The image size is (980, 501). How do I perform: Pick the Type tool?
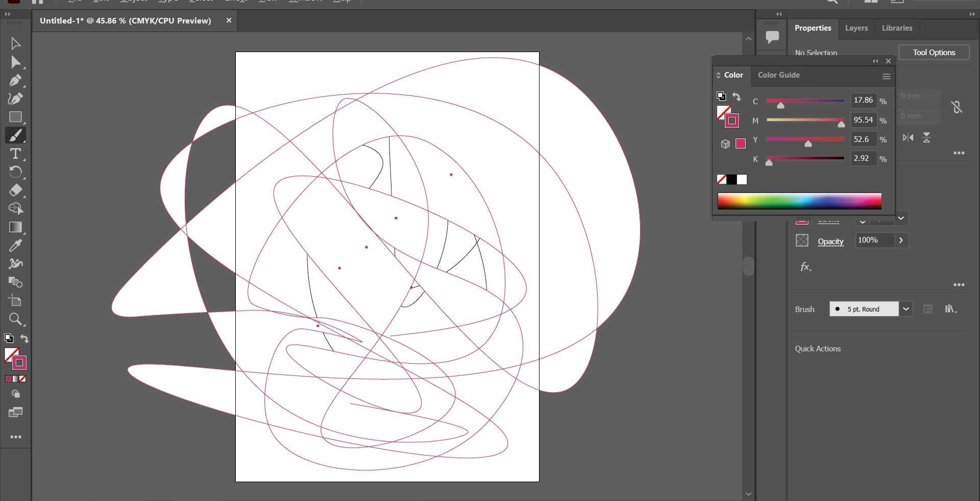pos(15,154)
